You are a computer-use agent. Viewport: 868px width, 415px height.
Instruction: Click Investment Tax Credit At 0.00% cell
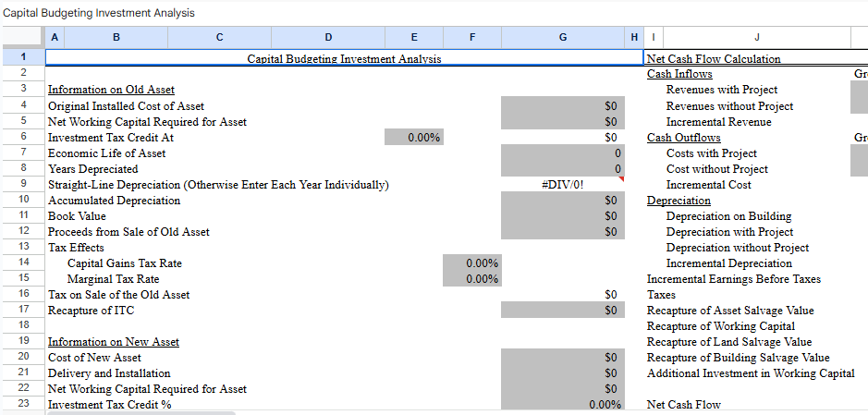coord(413,138)
